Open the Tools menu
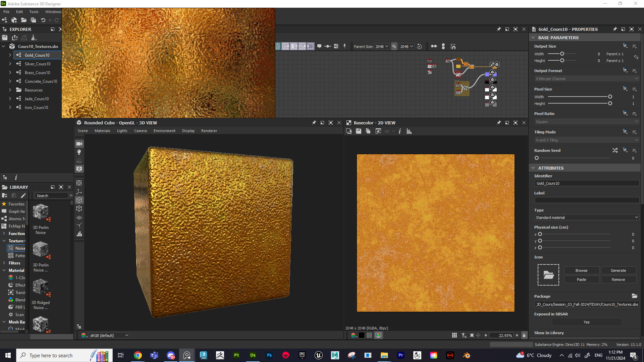Viewport: 644px width, 362px height. 34,11
